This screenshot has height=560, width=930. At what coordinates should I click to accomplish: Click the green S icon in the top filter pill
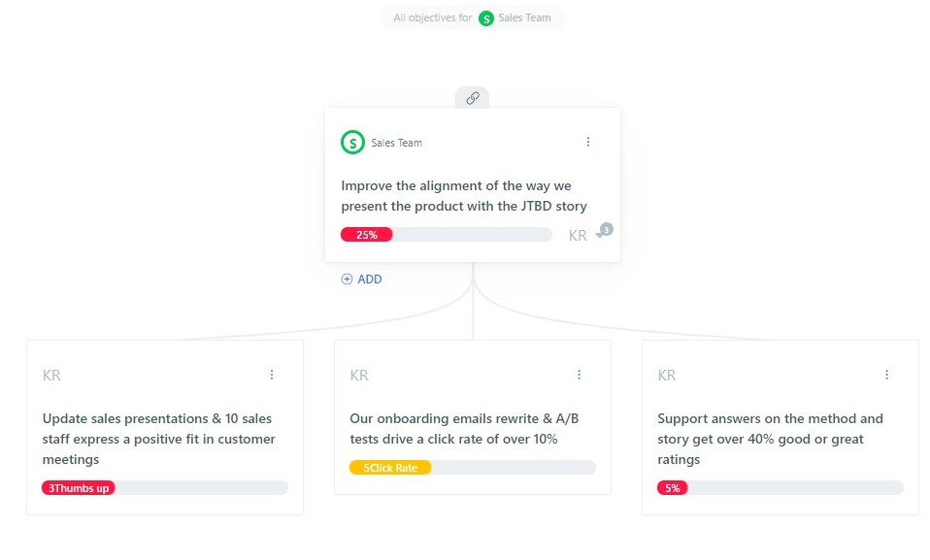(485, 18)
